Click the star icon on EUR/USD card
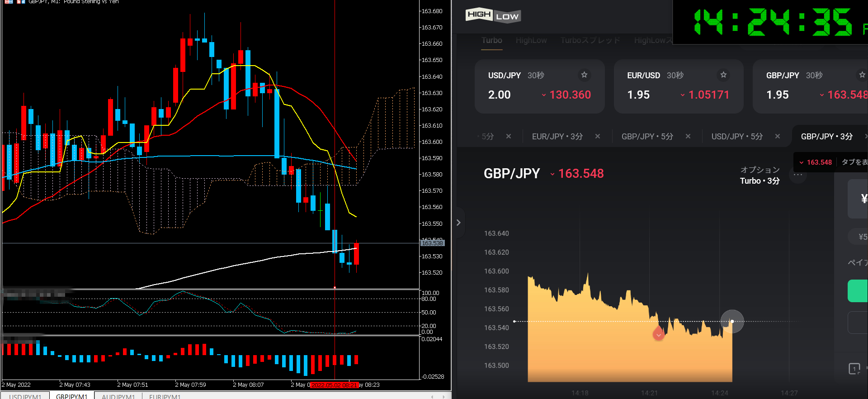 [723, 75]
